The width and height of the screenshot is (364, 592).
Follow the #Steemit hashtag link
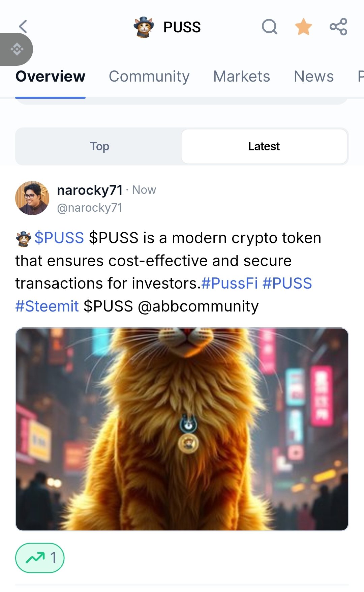pyautogui.click(x=47, y=306)
